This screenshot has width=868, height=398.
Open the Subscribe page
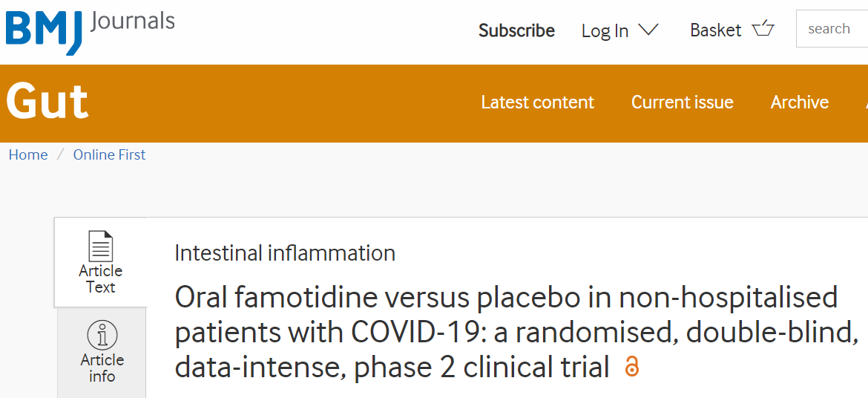click(516, 30)
